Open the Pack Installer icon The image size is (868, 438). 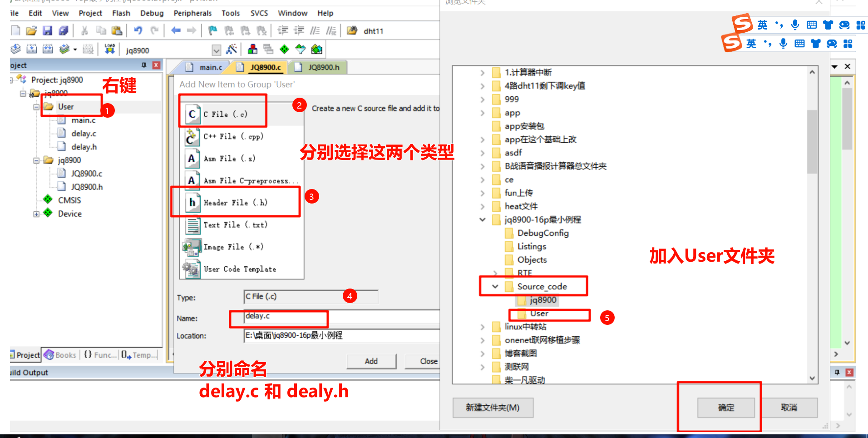[x=317, y=49]
